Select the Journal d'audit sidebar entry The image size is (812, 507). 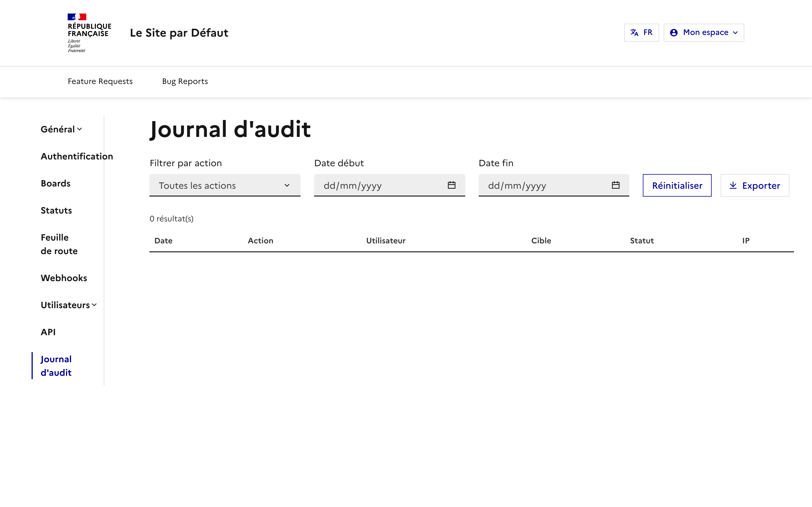[x=56, y=366]
